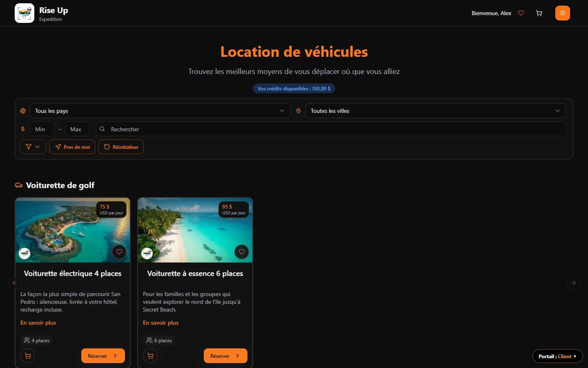Open the wishlist heart in the header
Viewport: 588px width, 368px height.
tap(521, 13)
